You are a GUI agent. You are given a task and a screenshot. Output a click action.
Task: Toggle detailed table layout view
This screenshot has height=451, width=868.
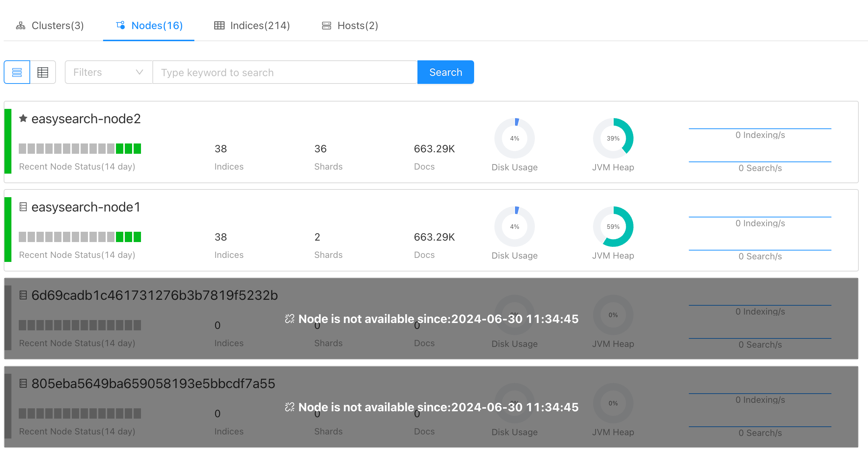tap(43, 72)
